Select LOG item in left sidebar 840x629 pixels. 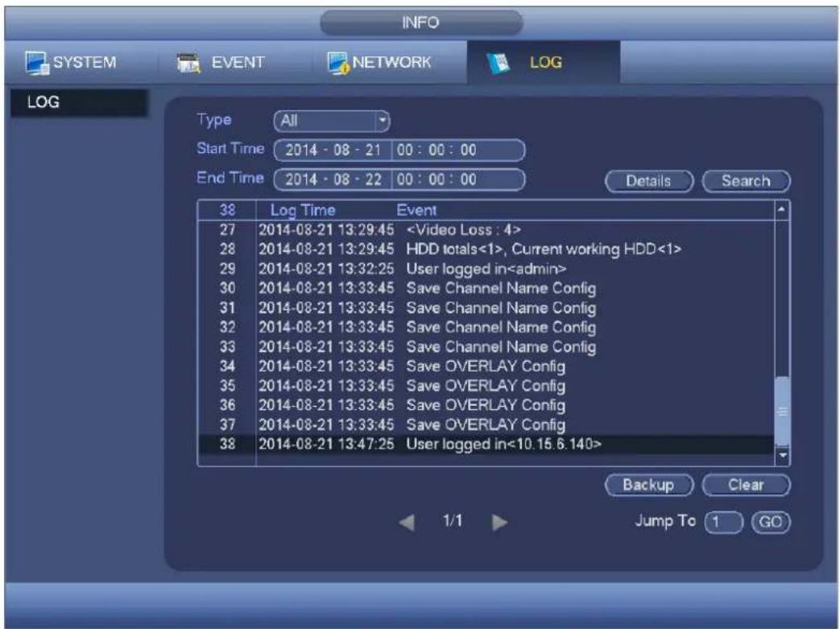point(79,102)
